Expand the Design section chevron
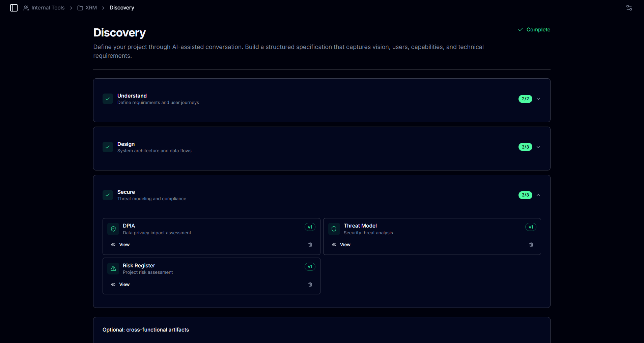This screenshot has height=343, width=644. (x=538, y=147)
